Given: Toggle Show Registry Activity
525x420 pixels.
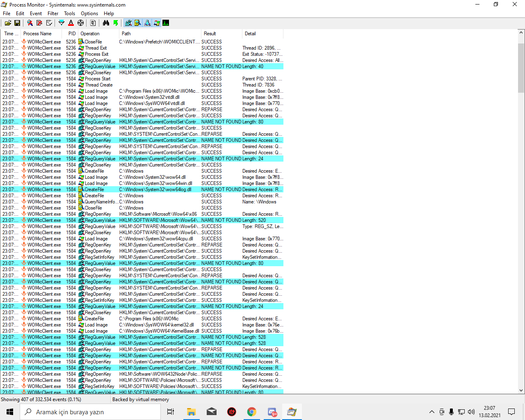Looking at the screenshot, I should (x=128, y=23).
